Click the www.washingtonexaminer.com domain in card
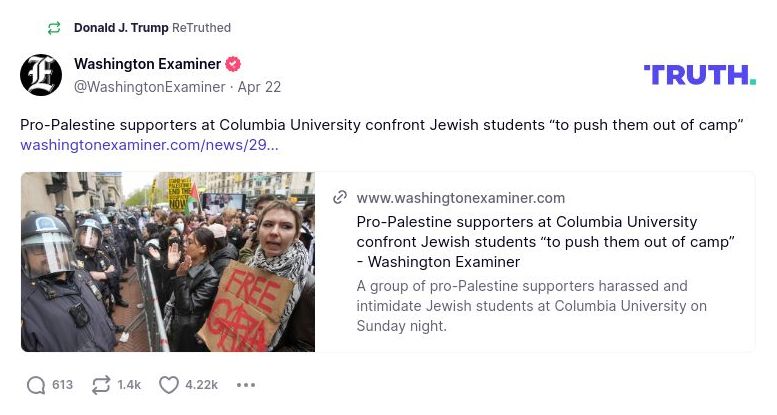The image size is (777, 415). [460, 197]
